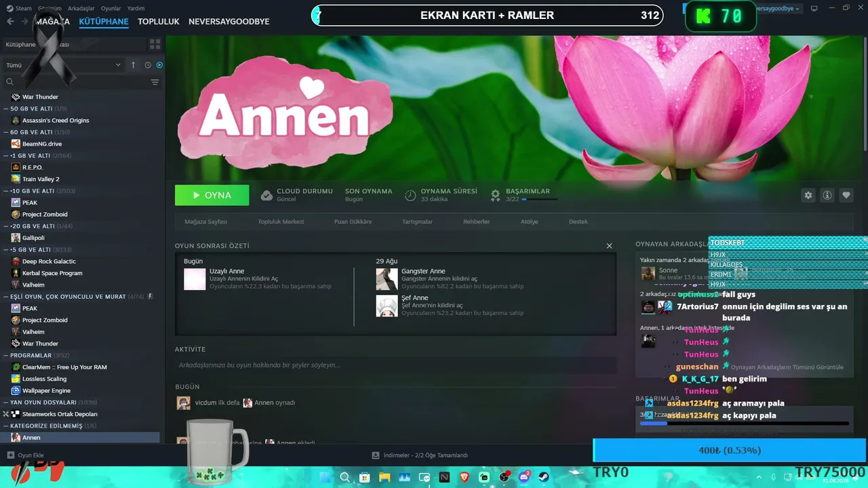Toggle the favorite heart for Annen

[846, 195]
